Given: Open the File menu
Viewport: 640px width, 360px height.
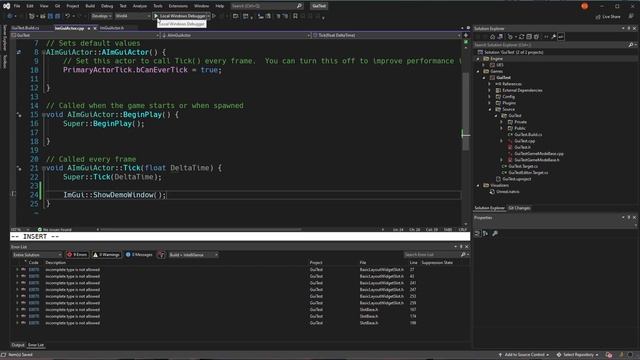Looking at the screenshot, I should [x=17, y=6].
